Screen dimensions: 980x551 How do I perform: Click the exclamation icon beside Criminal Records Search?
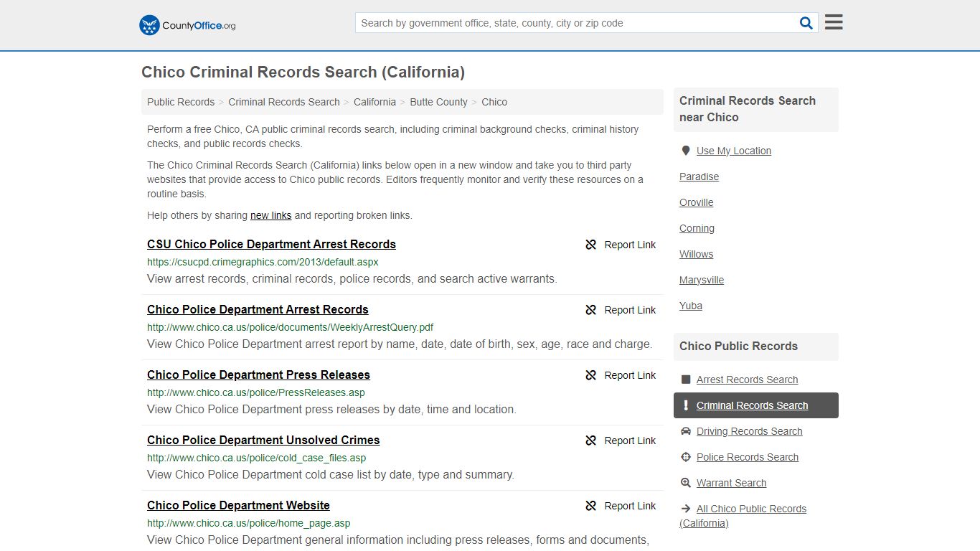[x=686, y=405]
